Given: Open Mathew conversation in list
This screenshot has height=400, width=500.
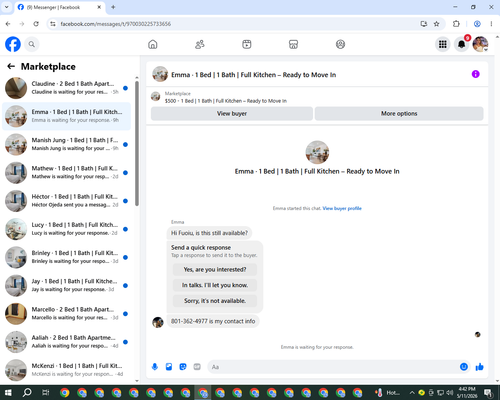Looking at the screenshot, I should [67, 173].
